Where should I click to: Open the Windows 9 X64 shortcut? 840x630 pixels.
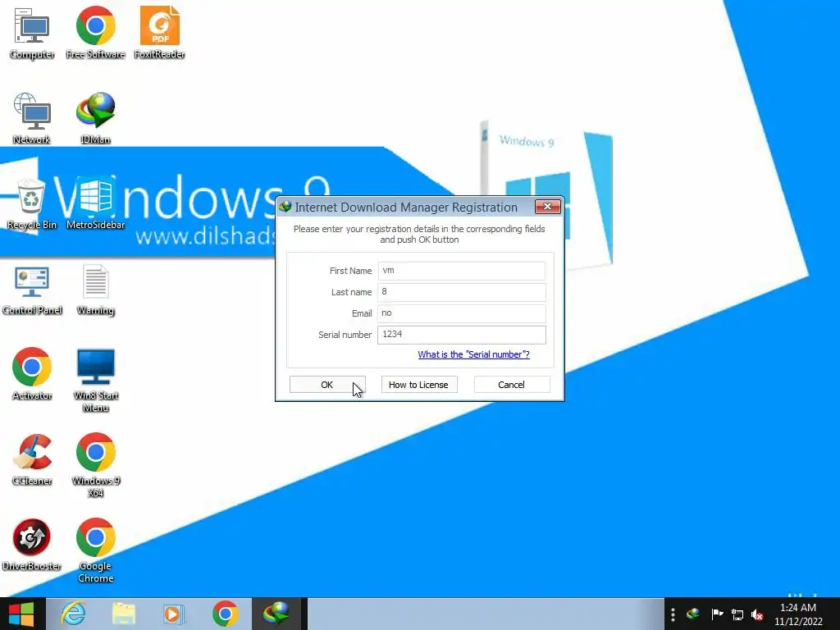pyautogui.click(x=95, y=466)
